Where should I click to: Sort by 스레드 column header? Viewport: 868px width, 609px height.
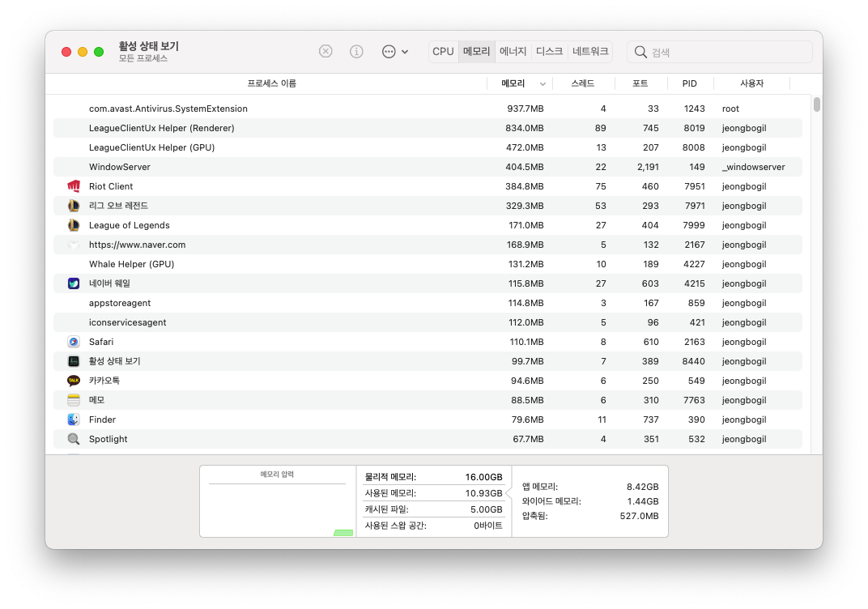point(583,83)
